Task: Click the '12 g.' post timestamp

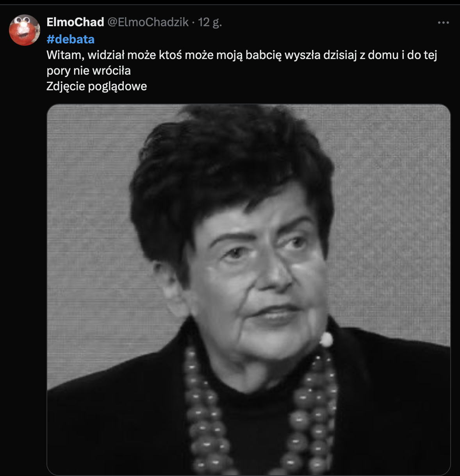Action: 210,22
